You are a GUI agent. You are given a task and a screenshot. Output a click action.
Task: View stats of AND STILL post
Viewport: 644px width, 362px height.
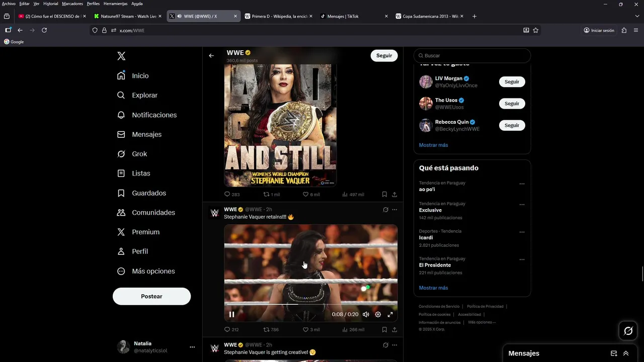[353, 194]
